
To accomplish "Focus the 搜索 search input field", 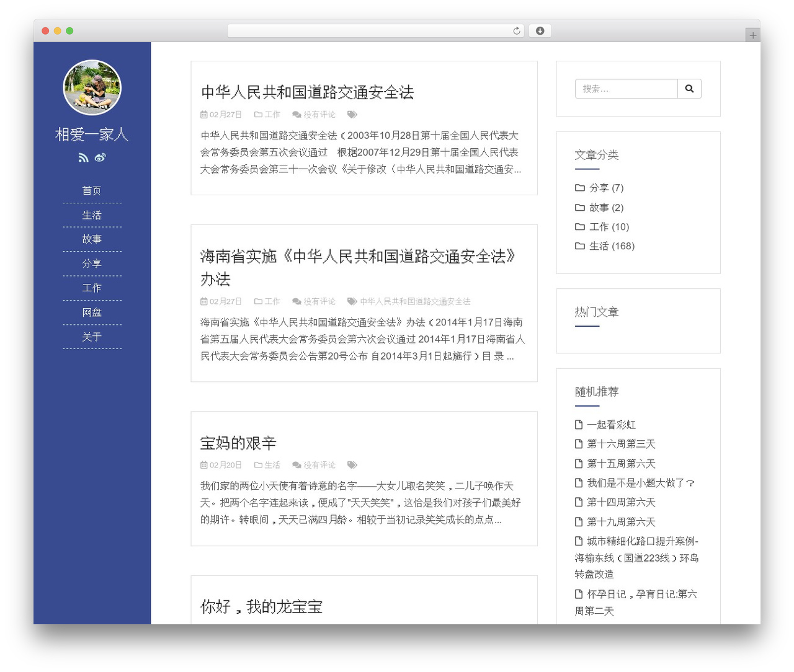I will pyautogui.click(x=626, y=89).
